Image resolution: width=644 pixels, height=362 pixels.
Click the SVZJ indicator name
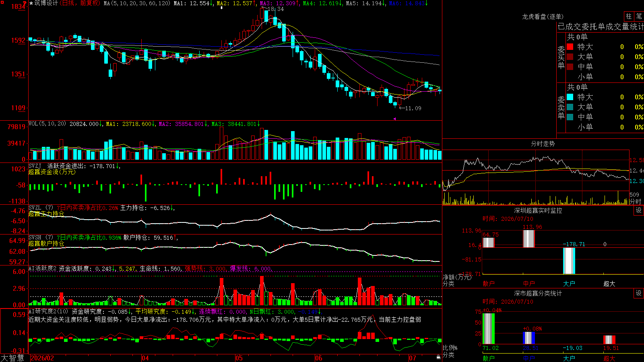pyautogui.click(x=35, y=166)
